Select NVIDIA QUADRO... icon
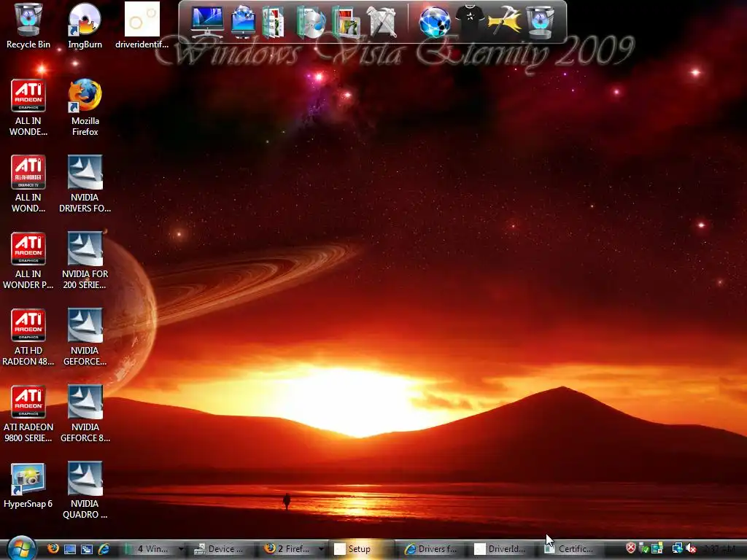 (x=85, y=491)
